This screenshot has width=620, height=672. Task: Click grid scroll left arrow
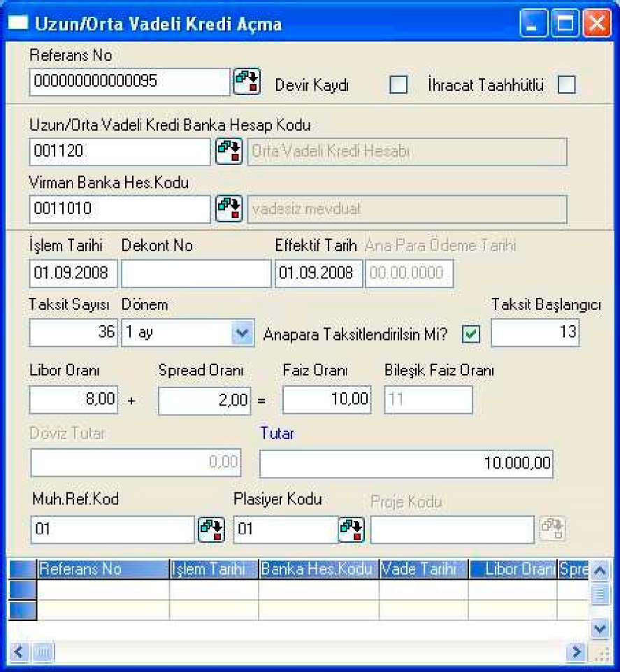(19, 652)
